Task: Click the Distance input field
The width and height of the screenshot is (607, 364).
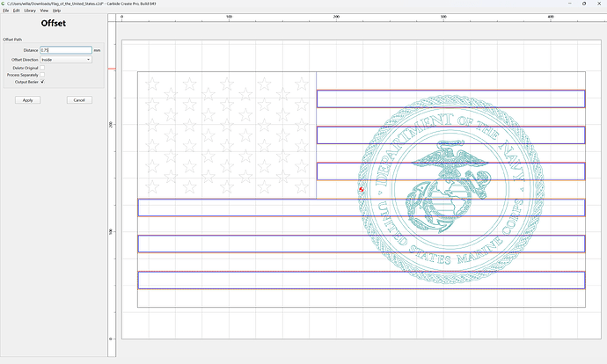Action: click(x=66, y=50)
